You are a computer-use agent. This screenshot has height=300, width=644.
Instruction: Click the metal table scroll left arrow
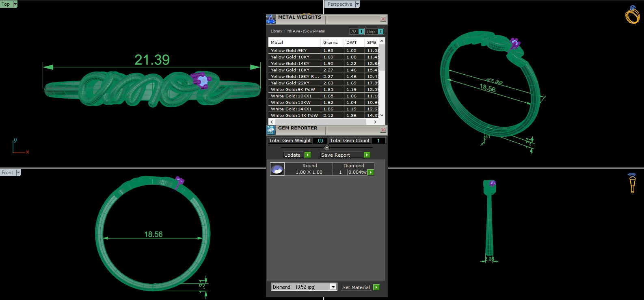tap(272, 122)
